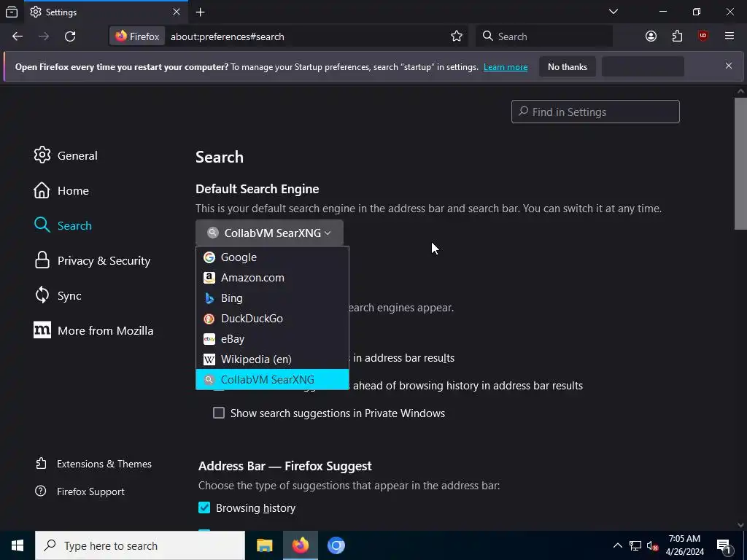
Task: Open the muted volume tray icon
Action: coord(652,545)
